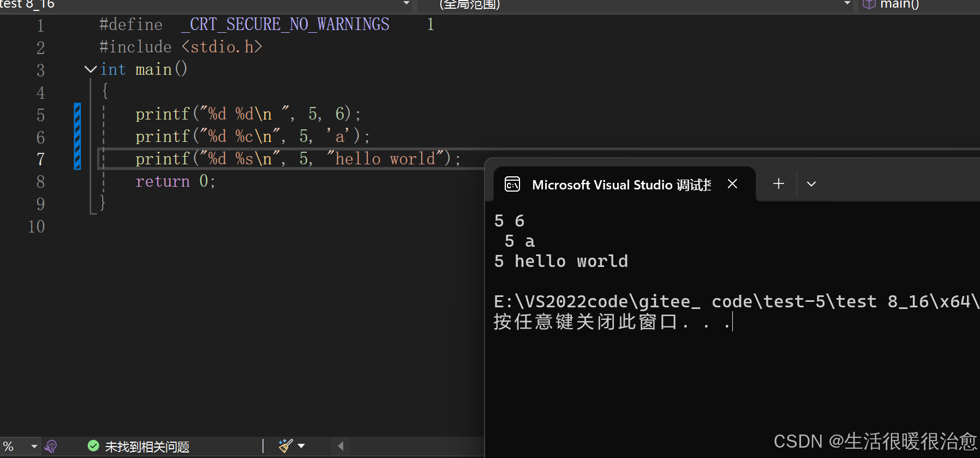Click the '5 6' console output line
This screenshot has width=980, height=458.
point(509,221)
